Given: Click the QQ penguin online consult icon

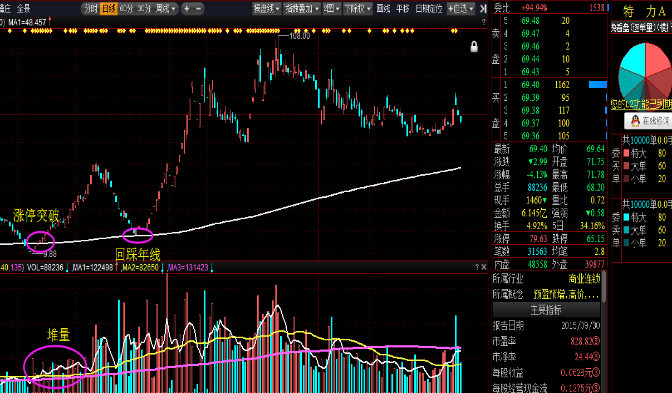Looking at the screenshot, I should point(636,121).
